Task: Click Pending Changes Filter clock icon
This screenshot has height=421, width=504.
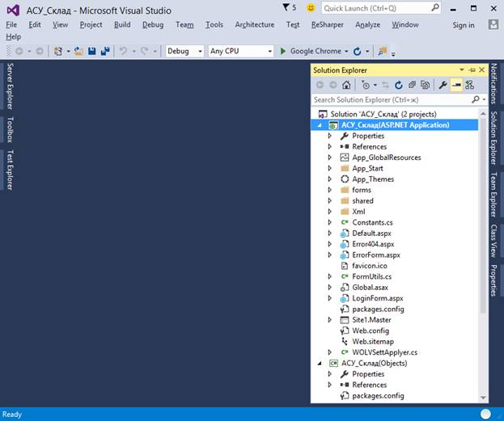Action: pyautogui.click(x=366, y=85)
